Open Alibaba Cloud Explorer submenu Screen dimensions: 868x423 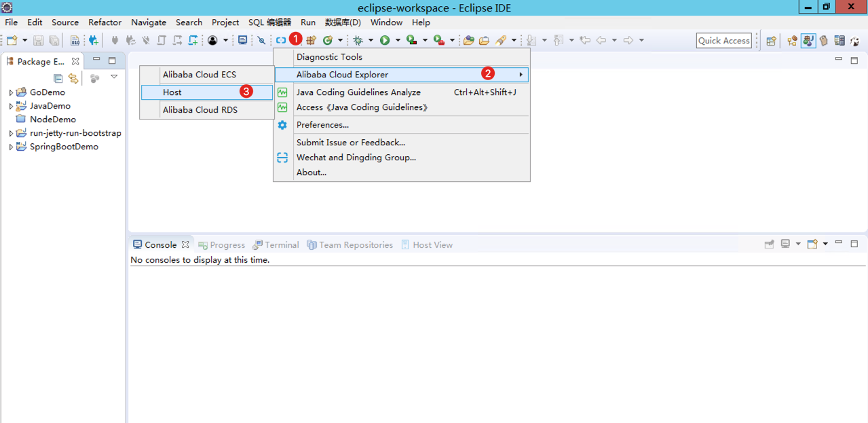[402, 75]
